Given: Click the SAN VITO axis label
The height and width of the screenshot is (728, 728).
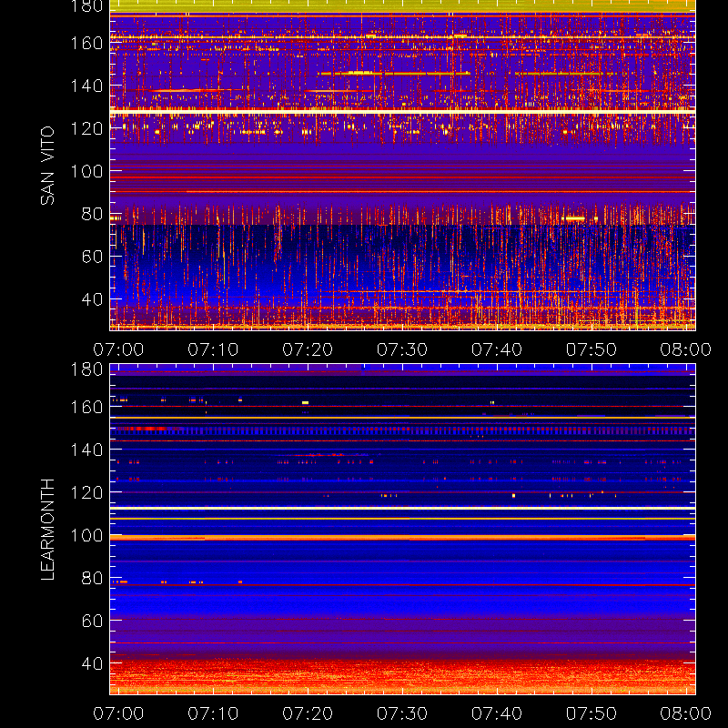Looking at the screenshot, I should click(x=47, y=166).
